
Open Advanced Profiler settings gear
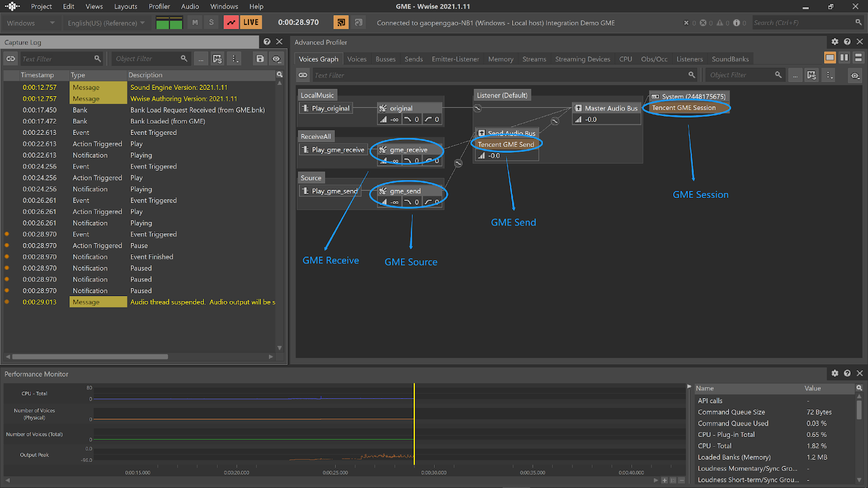pos(835,42)
